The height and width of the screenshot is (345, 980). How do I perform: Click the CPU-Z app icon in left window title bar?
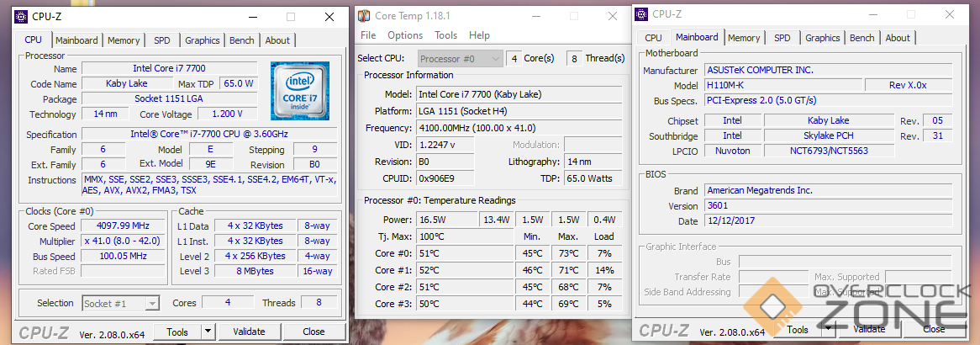click(x=21, y=17)
